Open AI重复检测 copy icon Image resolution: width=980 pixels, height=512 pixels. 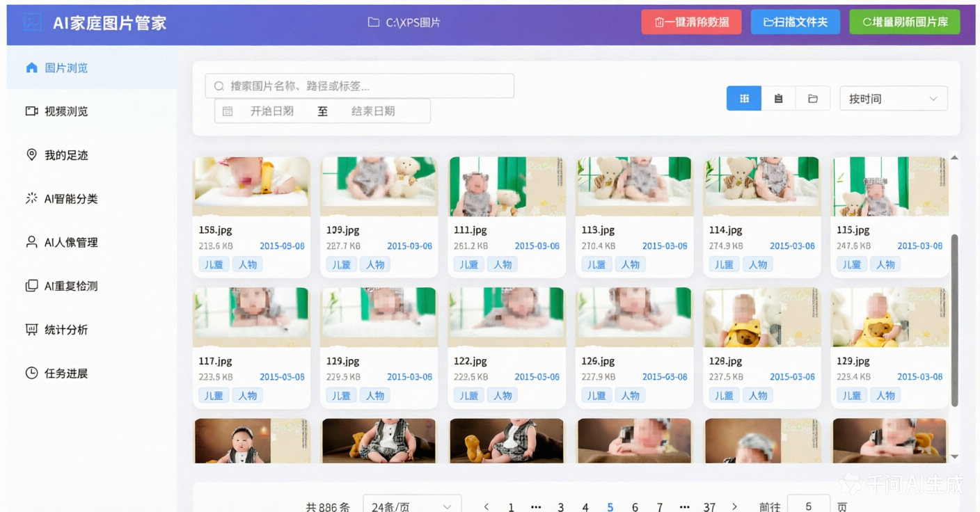(x=31, y=286)
